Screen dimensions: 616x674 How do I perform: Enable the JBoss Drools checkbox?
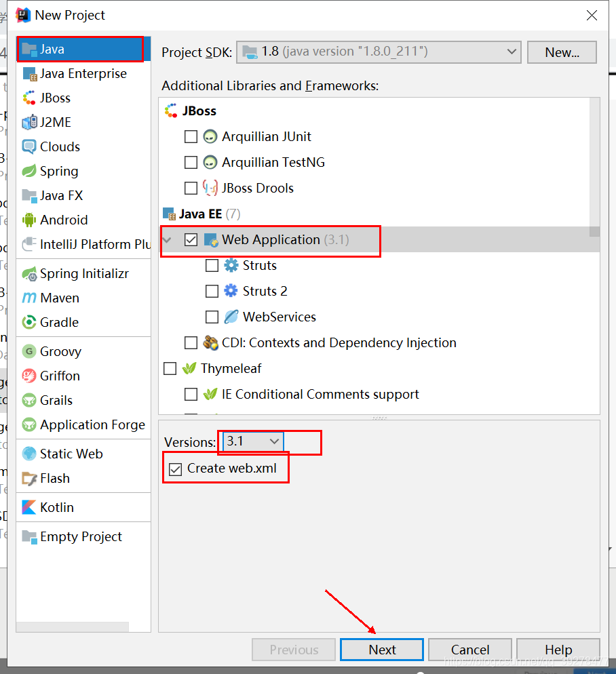191,189
